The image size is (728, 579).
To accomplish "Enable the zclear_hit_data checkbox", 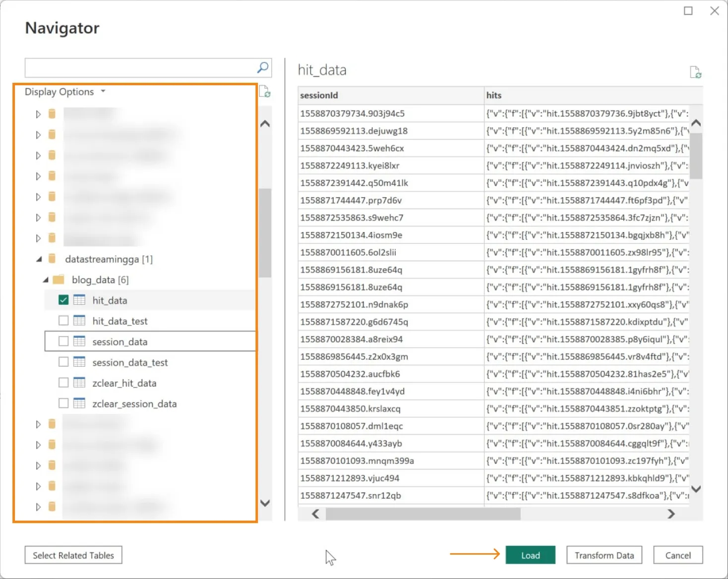I will (x=63, y=383).
